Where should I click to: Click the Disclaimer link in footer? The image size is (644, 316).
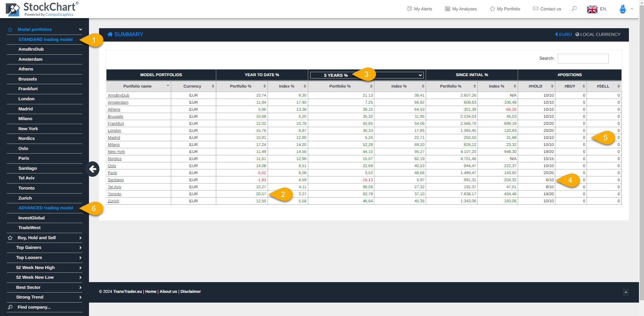point(190,292)
